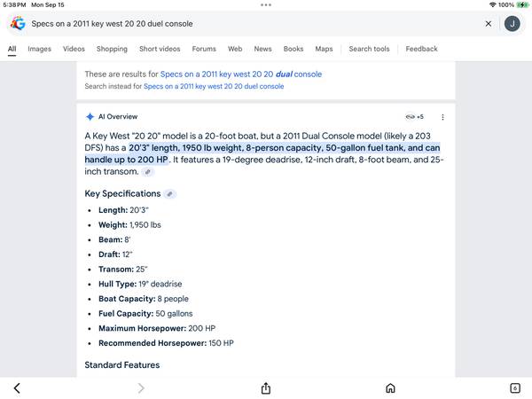Switch to the Videos tab
The height and width of the screenshot is (399, 532).
point(74,49)
